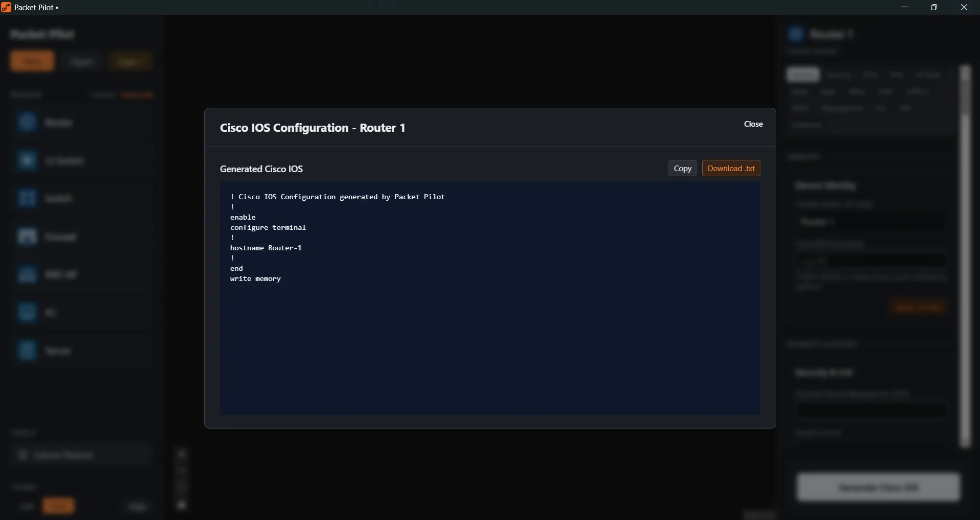
Task: Select the Switch device icon
Action: pos(27,198)
